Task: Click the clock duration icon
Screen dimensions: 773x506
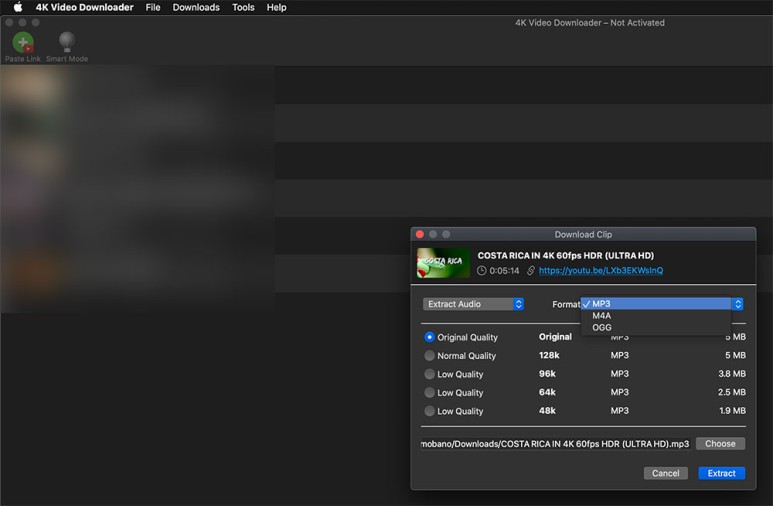Action: (x=482, y=270)
